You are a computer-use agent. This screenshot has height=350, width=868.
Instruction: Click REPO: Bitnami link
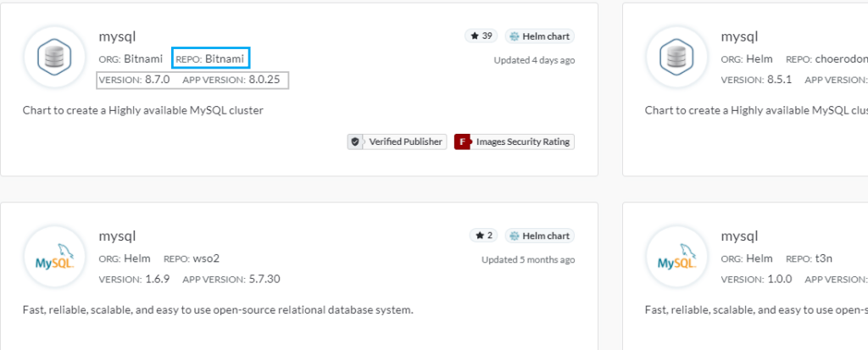[x=210, y=58]
